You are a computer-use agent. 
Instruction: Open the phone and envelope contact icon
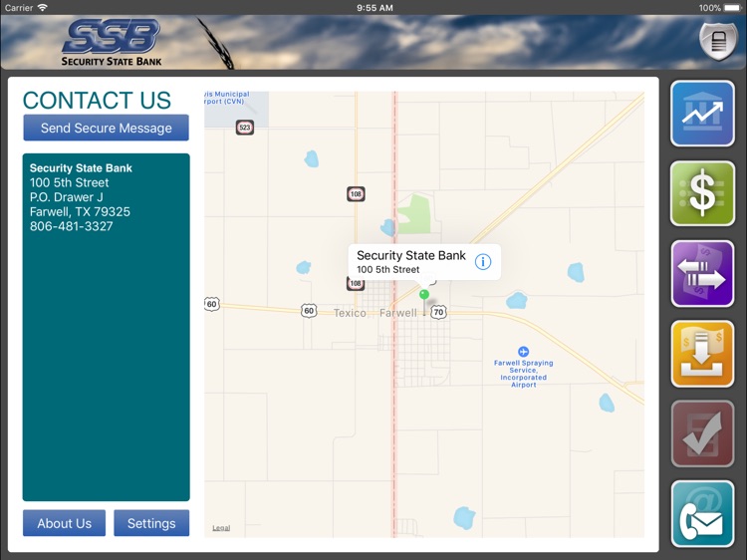(702, 514)
